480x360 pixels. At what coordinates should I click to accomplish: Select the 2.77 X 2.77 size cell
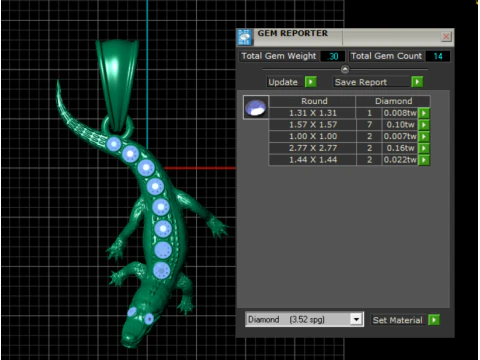(313, 148)
